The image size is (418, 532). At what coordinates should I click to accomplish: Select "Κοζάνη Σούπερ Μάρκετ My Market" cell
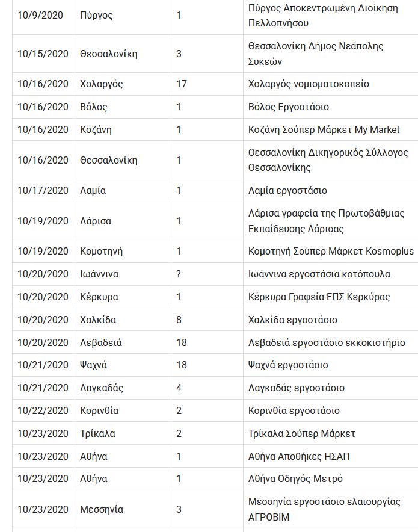(324, 130)
